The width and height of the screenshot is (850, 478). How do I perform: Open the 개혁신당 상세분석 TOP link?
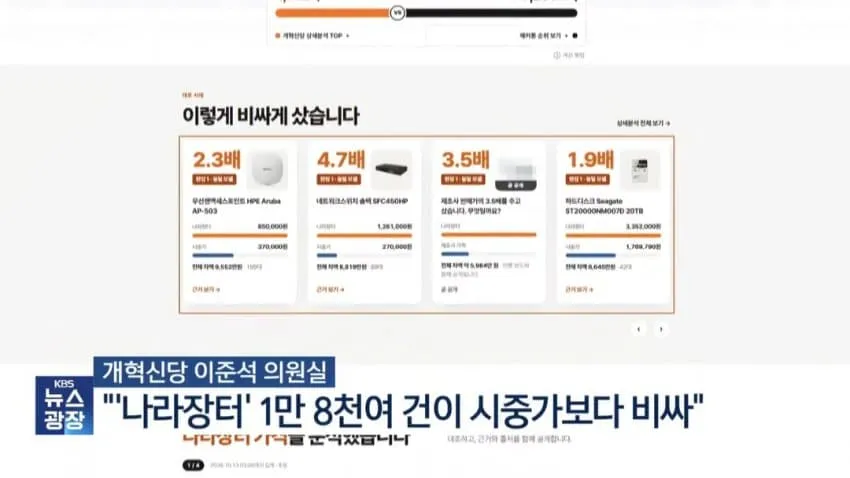(x=315, y=36)
